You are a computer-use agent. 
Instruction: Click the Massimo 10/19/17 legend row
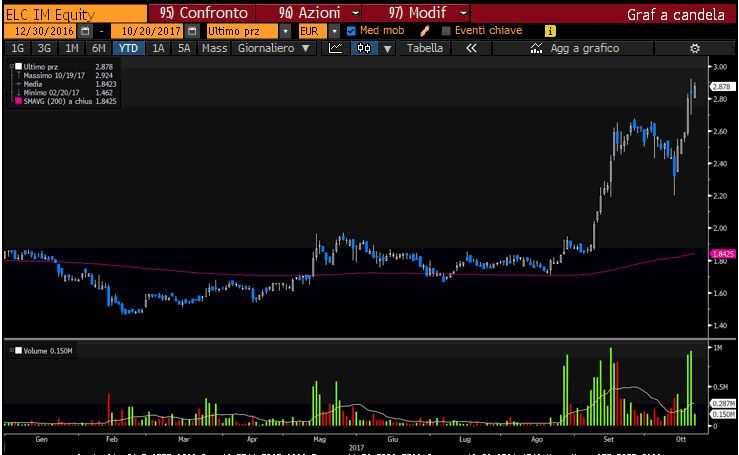66,75
